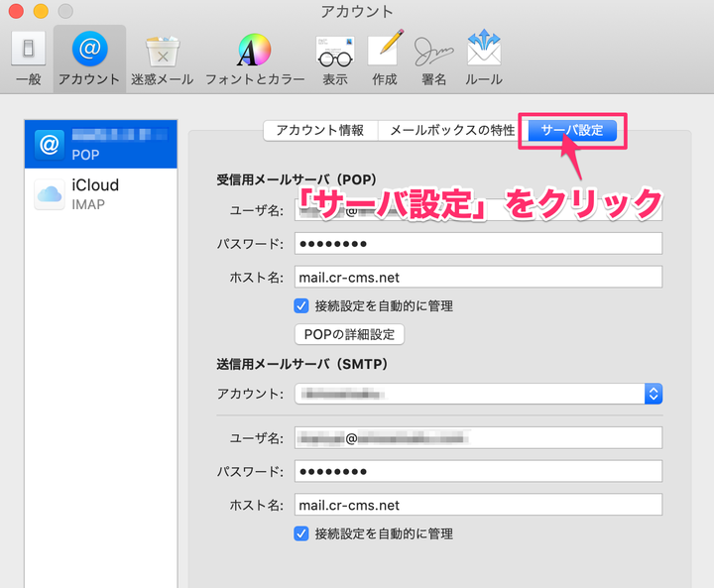Screen dimensions: 714x588
Task: Select the アカウント toolbar icon
Action: [89, 59]
